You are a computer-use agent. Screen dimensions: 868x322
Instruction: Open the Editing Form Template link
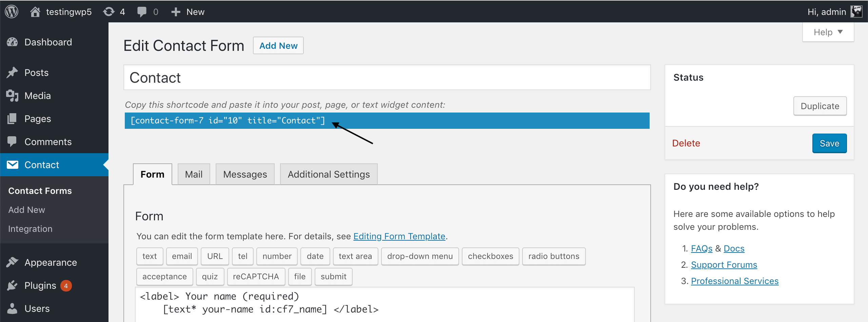[399, 236]
